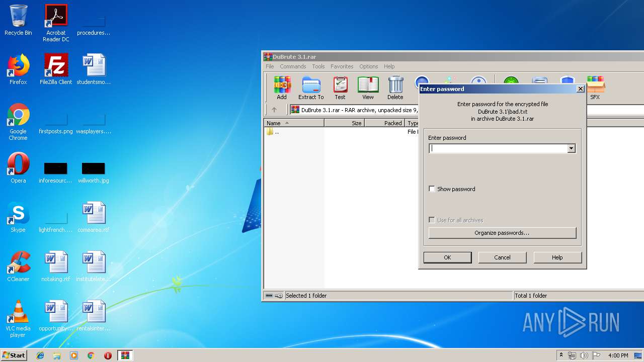The image size is (644, 362).
Task: Select Skype desktop shortcut
Action: [x=18, y=217]
